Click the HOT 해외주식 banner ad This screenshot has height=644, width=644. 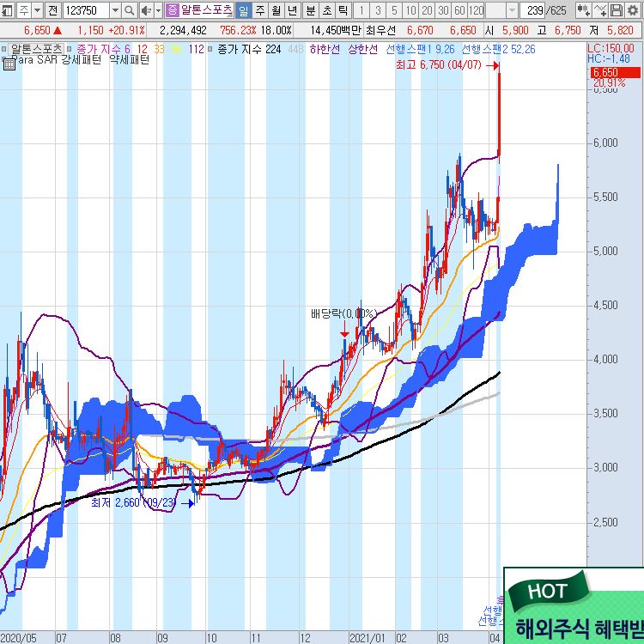click(574, 606)
